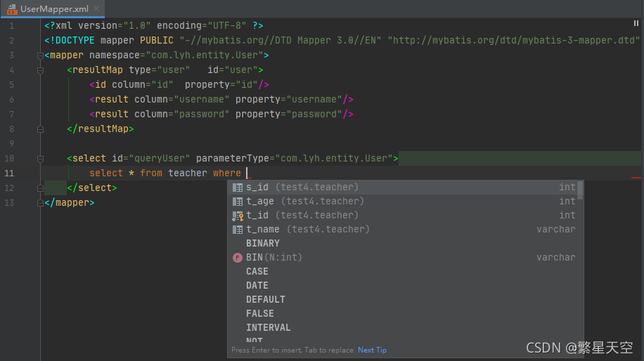644x361 pixels.
Task: Click line number 11 in the gutter
Action: point(9,173)
